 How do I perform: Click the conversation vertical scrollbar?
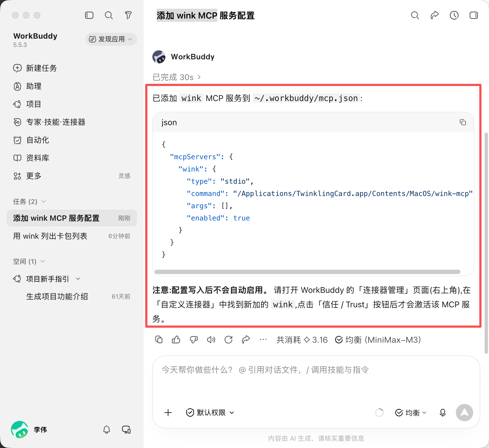pyautogui.click(x=487, y=243)
